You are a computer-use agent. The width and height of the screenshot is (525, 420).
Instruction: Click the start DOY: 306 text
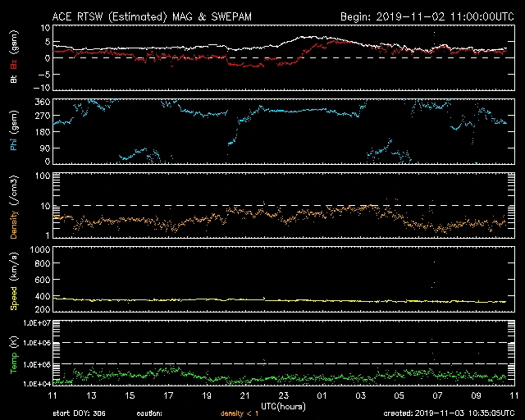tap(80, 413)
